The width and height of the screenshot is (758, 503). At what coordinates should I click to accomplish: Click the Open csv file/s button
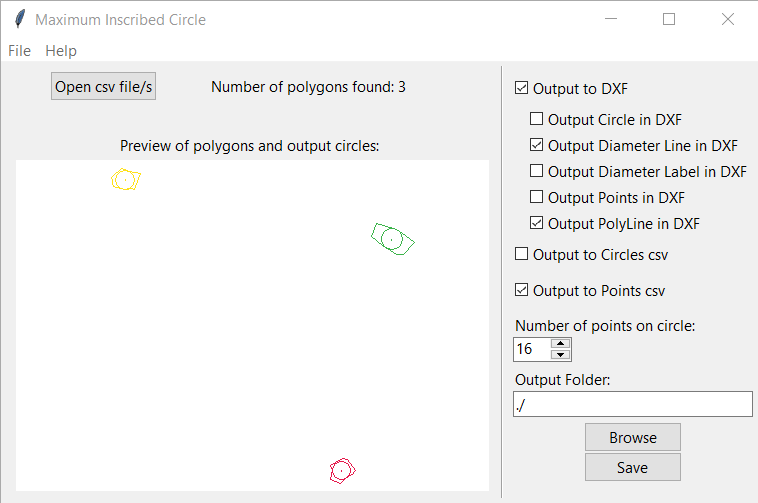coord(103,86)
